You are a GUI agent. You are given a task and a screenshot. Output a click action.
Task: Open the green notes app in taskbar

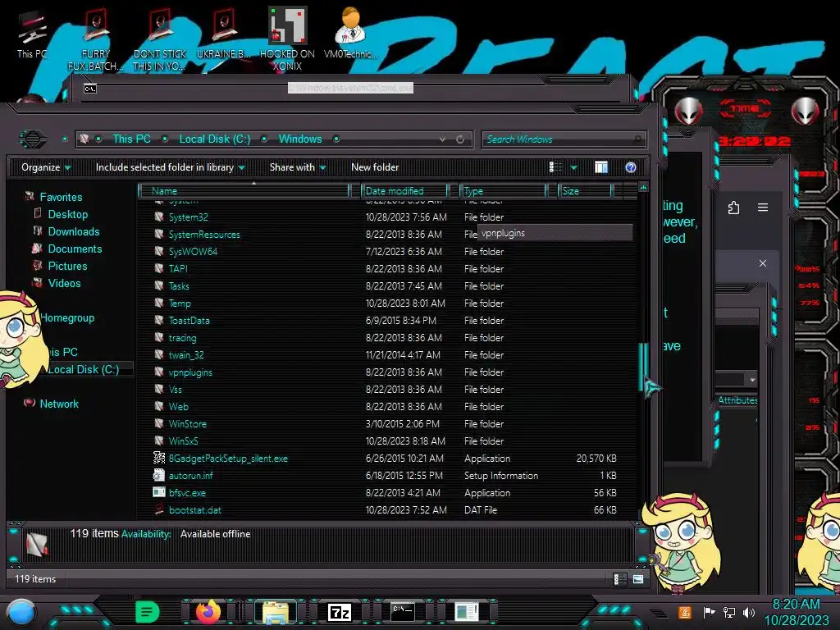click(147, 612)
